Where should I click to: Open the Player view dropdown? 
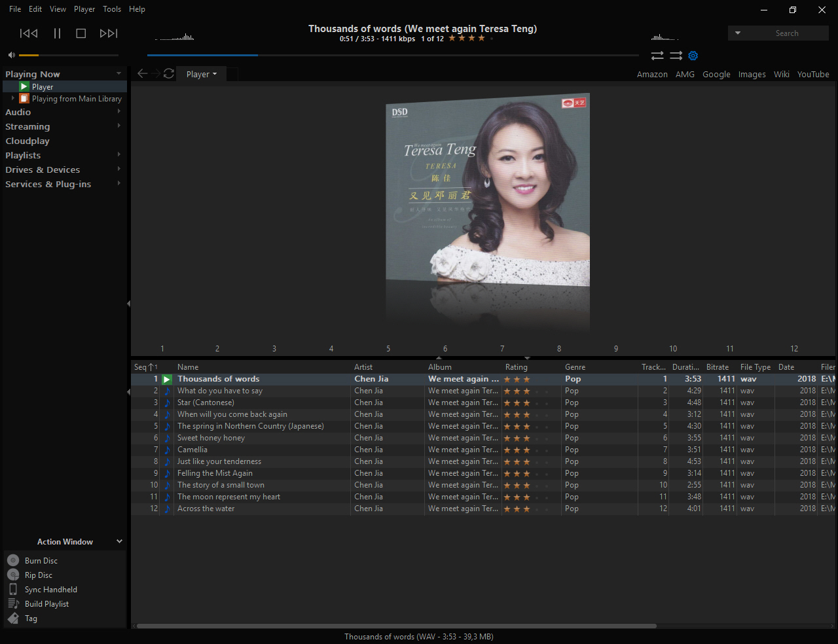pyautogui.click(x=202, y=74)
